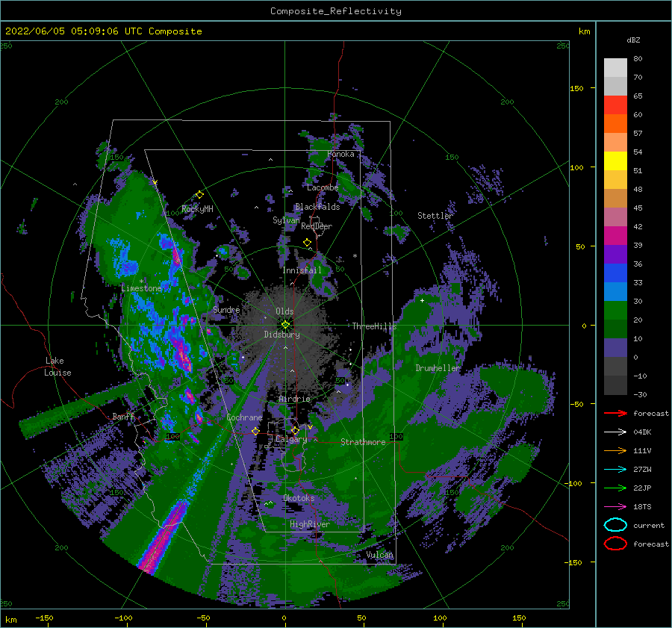
Task: Click the yellow diamond marker below RedDeer
Action: pos(307,243)
